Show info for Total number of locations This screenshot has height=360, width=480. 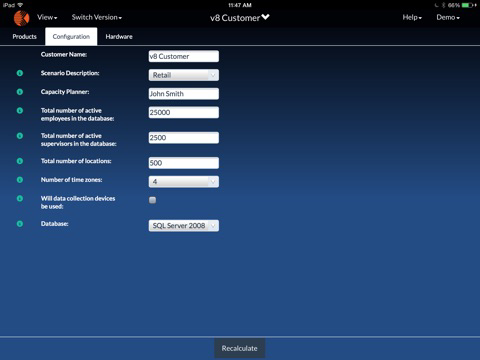click(20, 161)
